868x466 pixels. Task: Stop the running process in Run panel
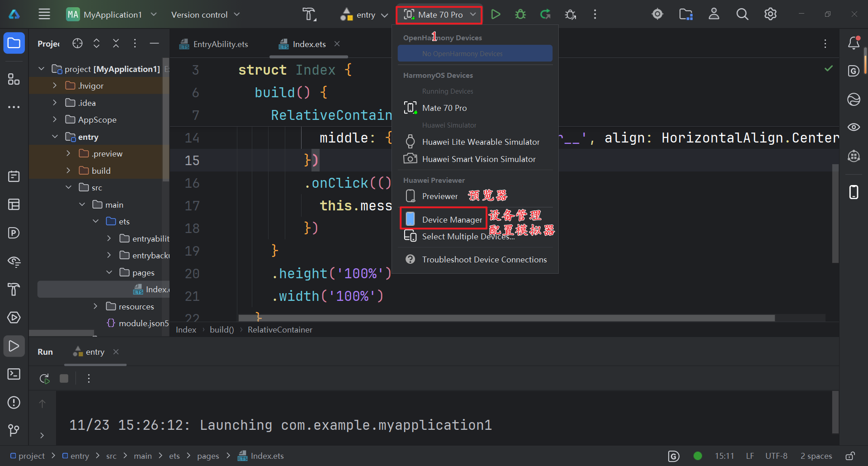click(64, 379)
